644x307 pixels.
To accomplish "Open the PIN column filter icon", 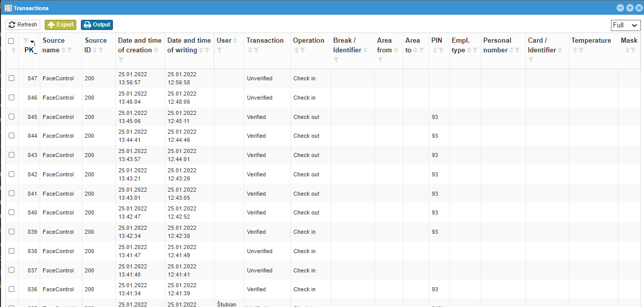I will click(x=440, y=50).
